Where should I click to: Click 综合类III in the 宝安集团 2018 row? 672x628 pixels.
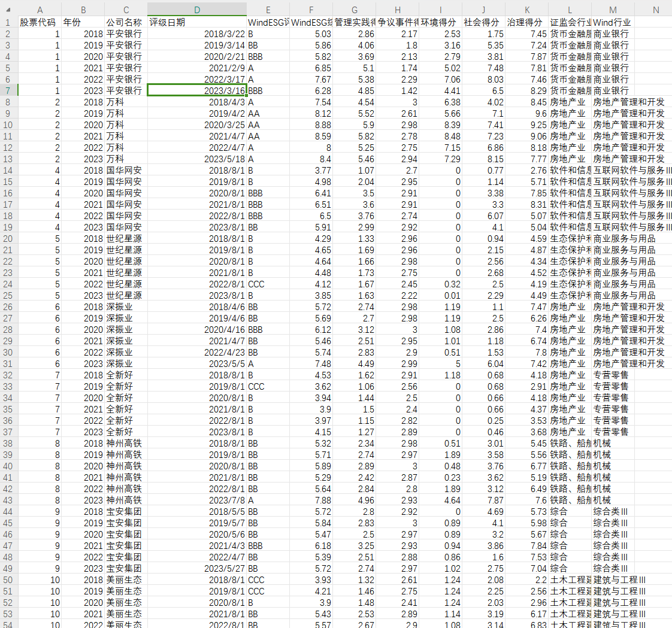coord(613,512)
